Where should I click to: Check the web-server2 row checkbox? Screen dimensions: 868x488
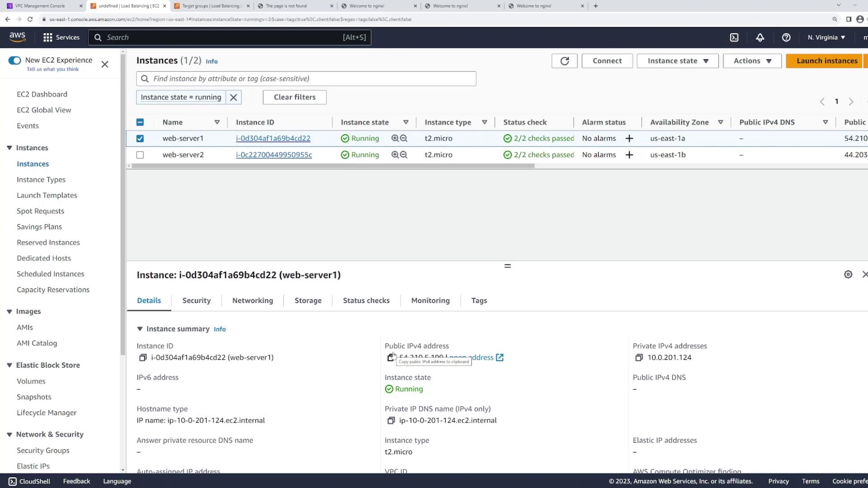pyautogui.click(x=140, y=155)
